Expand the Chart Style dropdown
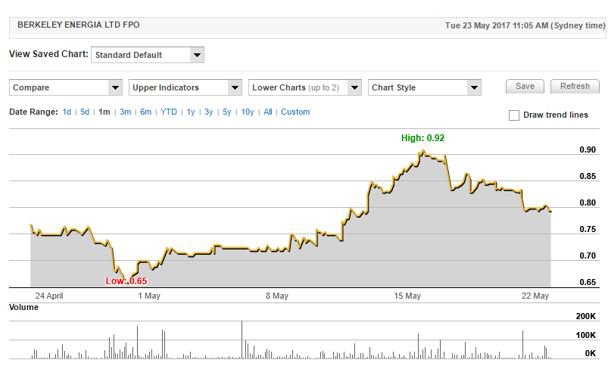 click(x=425, y=87)
